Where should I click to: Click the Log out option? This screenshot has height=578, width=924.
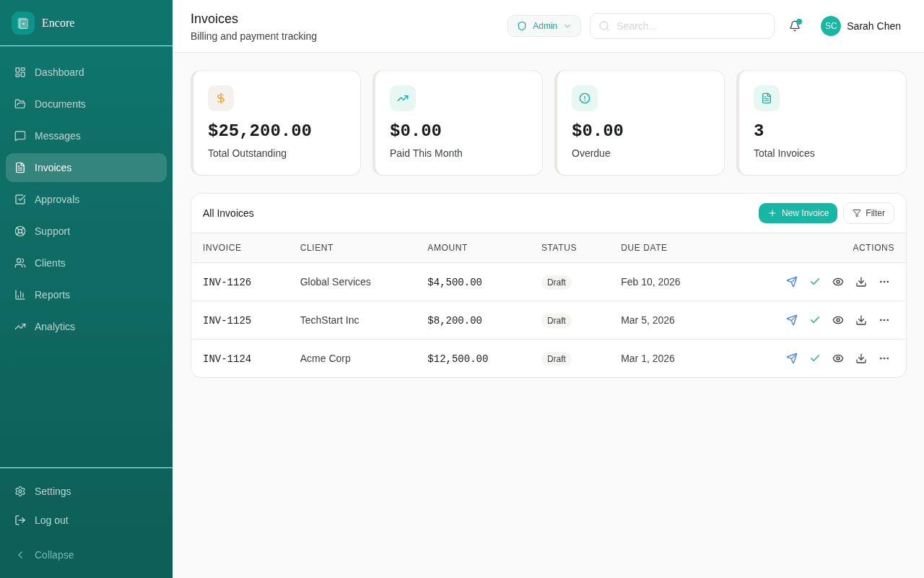[x=51, y=520]
